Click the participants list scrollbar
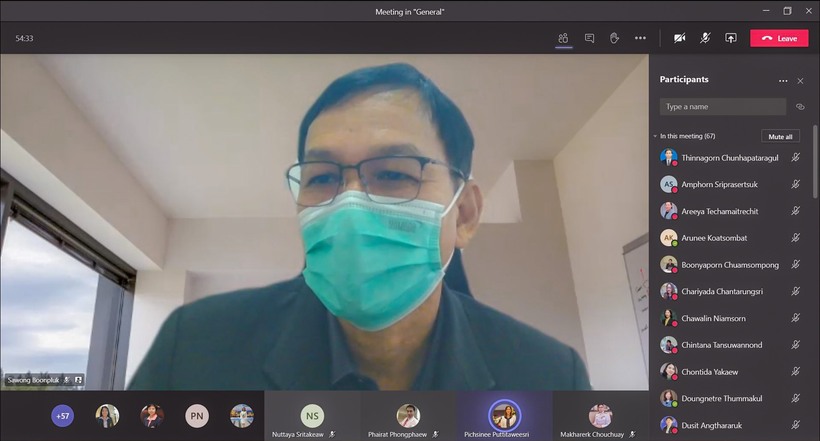 point(815,162)
